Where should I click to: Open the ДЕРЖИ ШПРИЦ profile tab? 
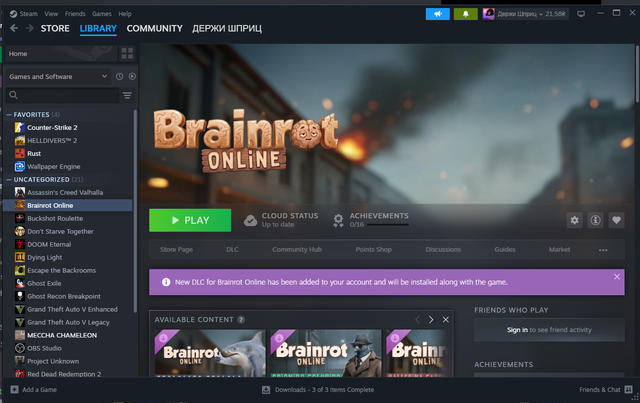click(227, 29)
